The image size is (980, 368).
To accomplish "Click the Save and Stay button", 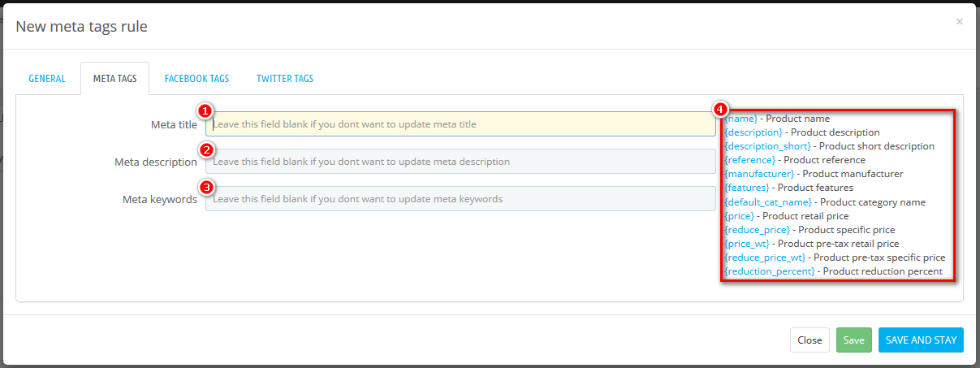I will [x=921, y=340].
